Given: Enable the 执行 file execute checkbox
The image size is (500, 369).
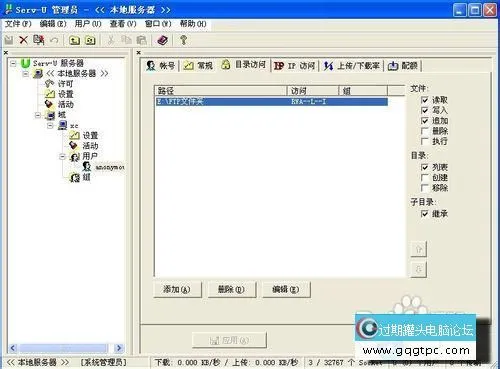Looking at the screenshot, I should point(425,141).
